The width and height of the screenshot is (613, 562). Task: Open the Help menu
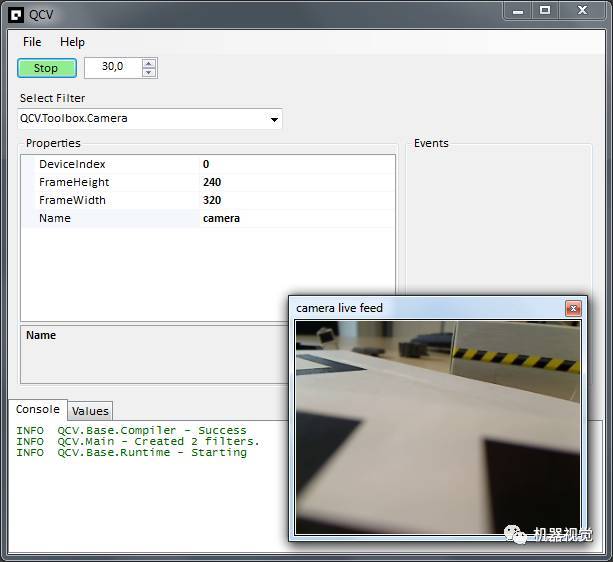[72, 42]
